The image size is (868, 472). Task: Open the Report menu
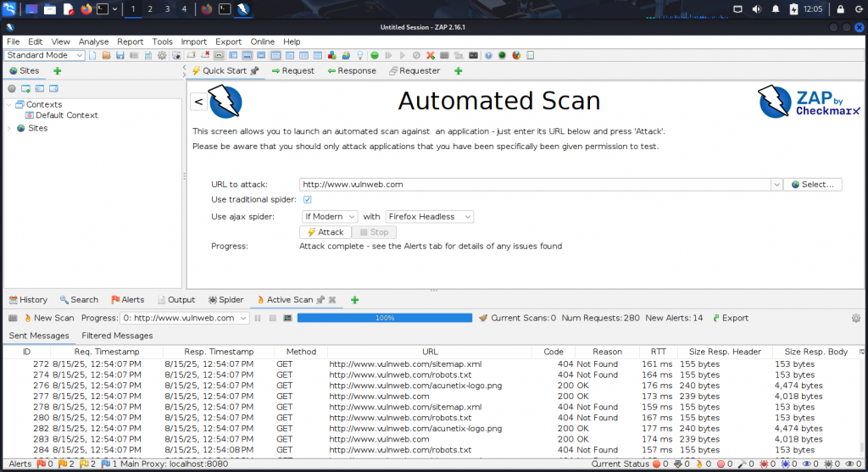(x=130, y=42)
